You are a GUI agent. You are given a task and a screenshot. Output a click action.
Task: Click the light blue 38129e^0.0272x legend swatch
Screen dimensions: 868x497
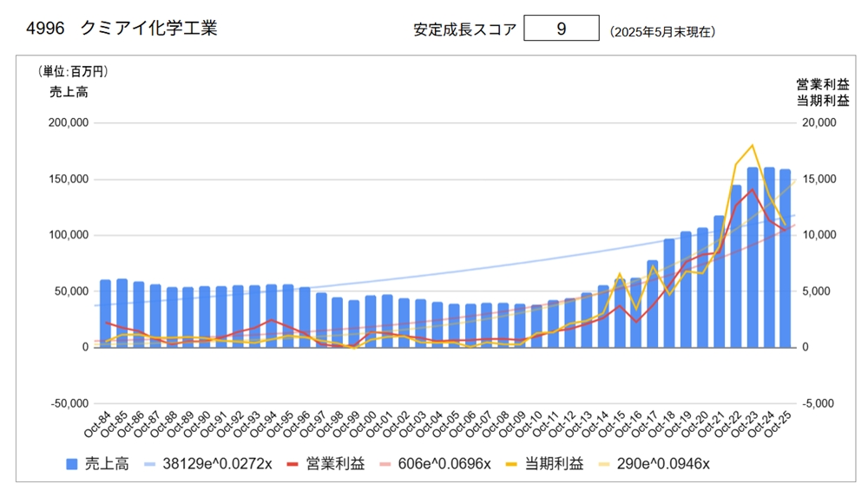(x=150, y=464)
